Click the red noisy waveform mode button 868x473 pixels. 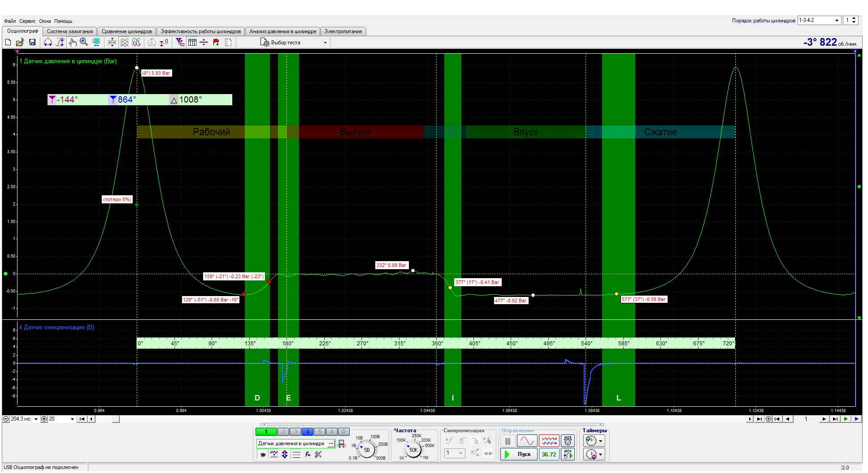pyautogui.click(x=549, y=441)
